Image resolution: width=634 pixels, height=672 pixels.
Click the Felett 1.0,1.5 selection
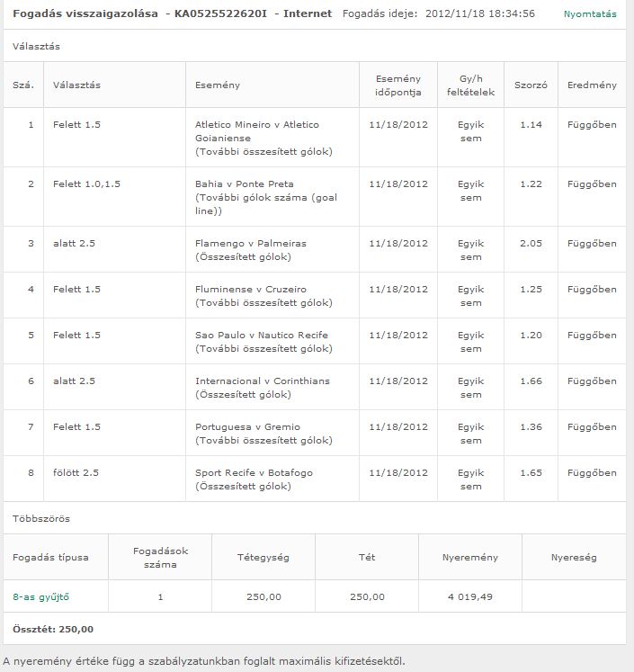click(86, 184)
